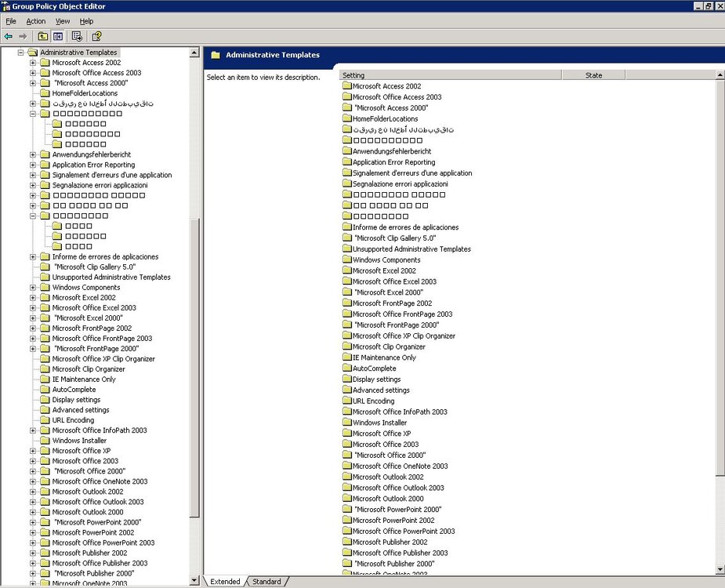Switch to the Standard tab
This screenshot has height=588, width=725.
coord(266,582)
